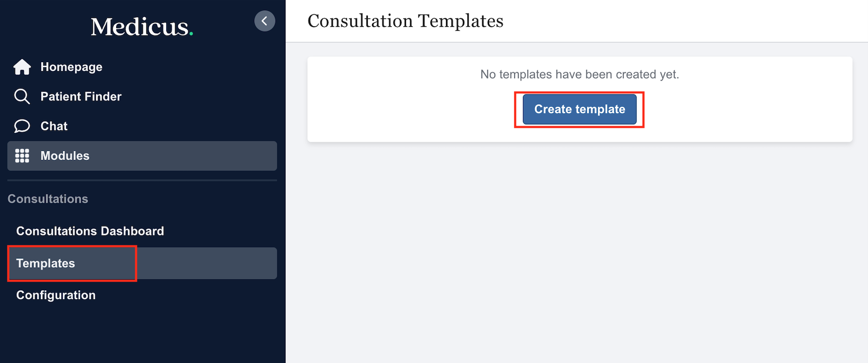Viewport: 868px width, 363px height.
Task: Click the Consultation Templates page heading
Action: [405, 21]
